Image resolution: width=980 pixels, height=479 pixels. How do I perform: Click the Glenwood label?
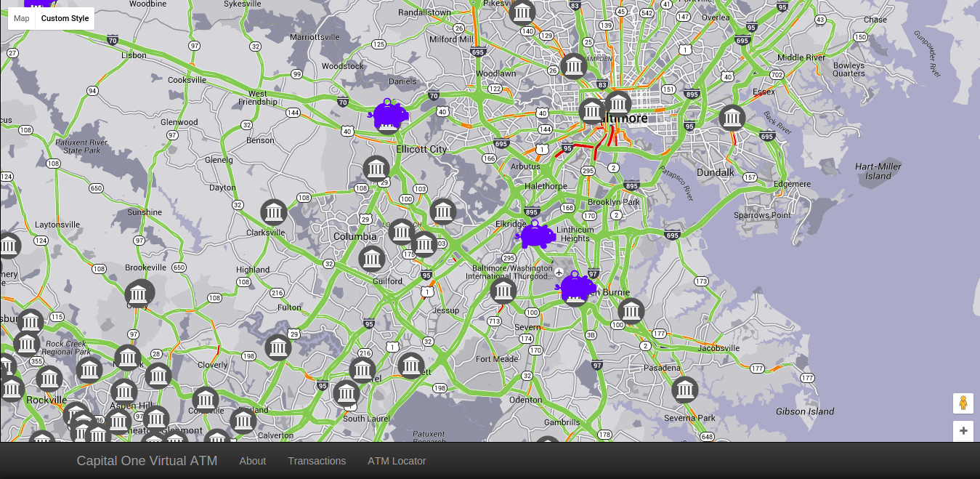coord(179,122)
